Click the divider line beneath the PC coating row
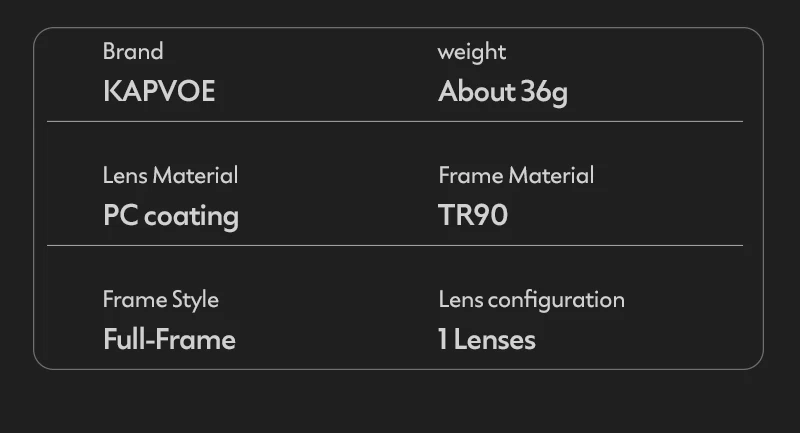The image size is (800, 433). [x=394, y=245]
